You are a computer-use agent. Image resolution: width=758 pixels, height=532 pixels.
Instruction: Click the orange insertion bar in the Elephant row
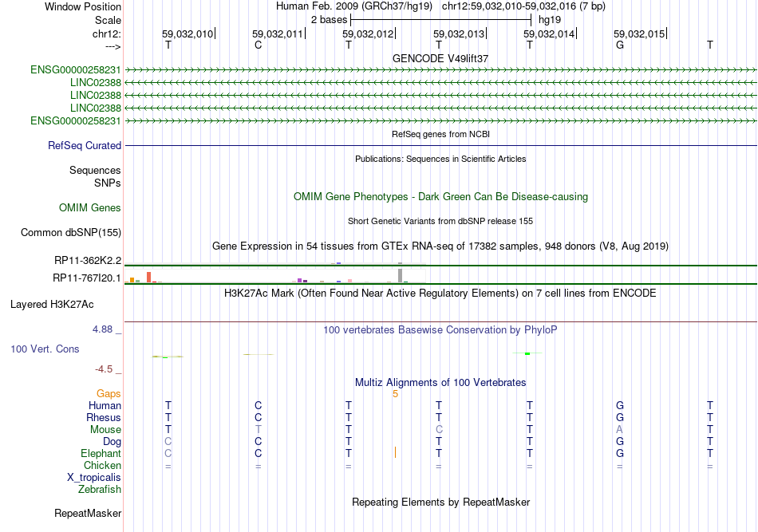point(396,452)
